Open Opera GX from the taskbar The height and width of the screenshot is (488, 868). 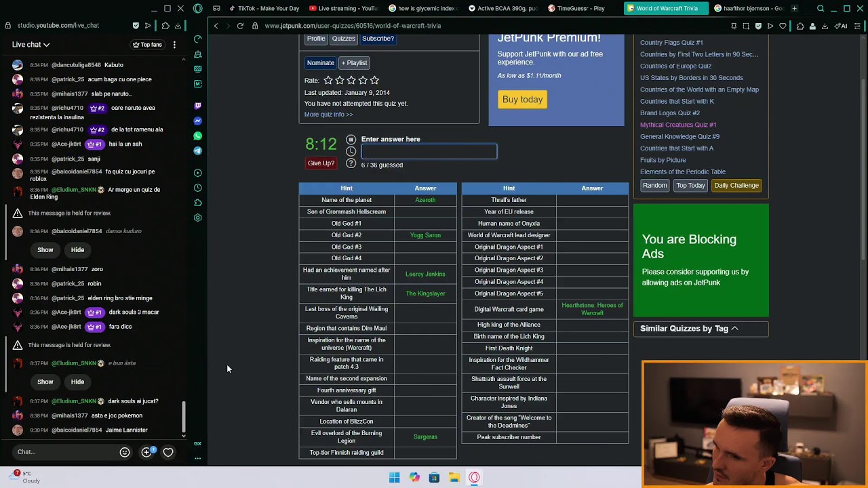pos(474,478)
